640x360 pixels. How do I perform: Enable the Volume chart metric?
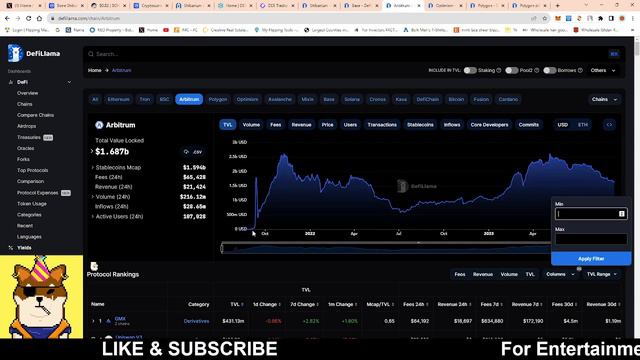pyautogui.click(x=251, y=125)
